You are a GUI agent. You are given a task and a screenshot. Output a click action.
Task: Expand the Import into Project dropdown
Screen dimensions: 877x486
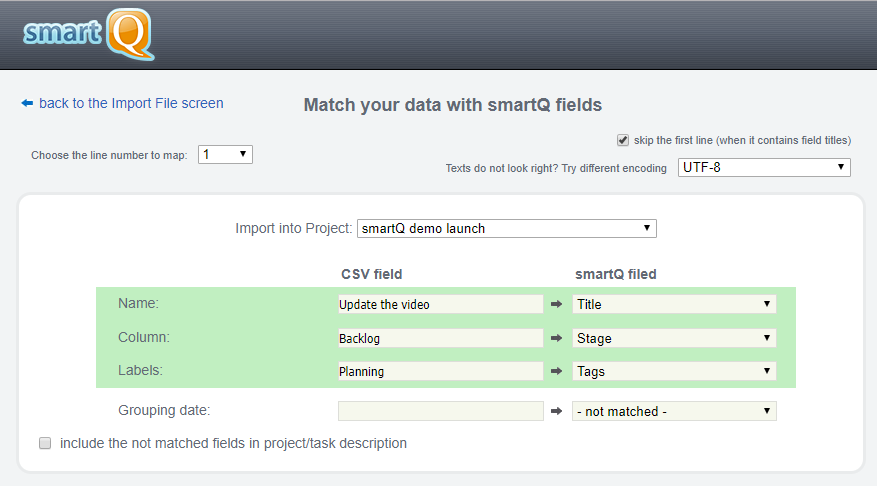pos(506,228)
